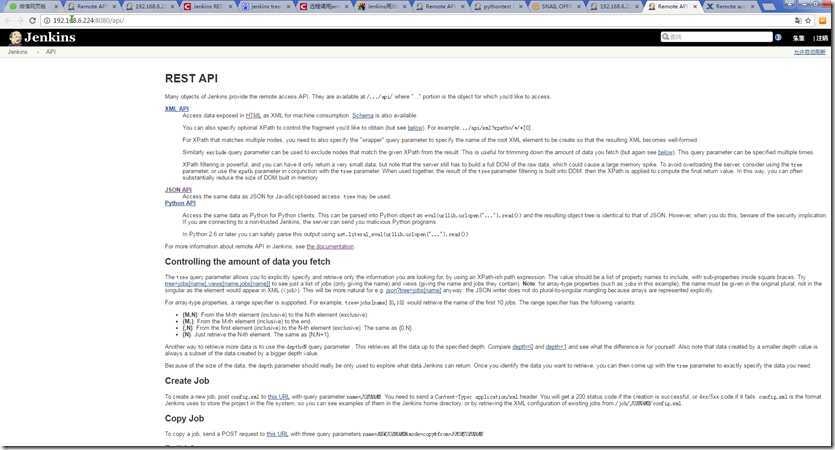
Task: Click the Jenkins logo in header
Action: click(x=42, y=37)
